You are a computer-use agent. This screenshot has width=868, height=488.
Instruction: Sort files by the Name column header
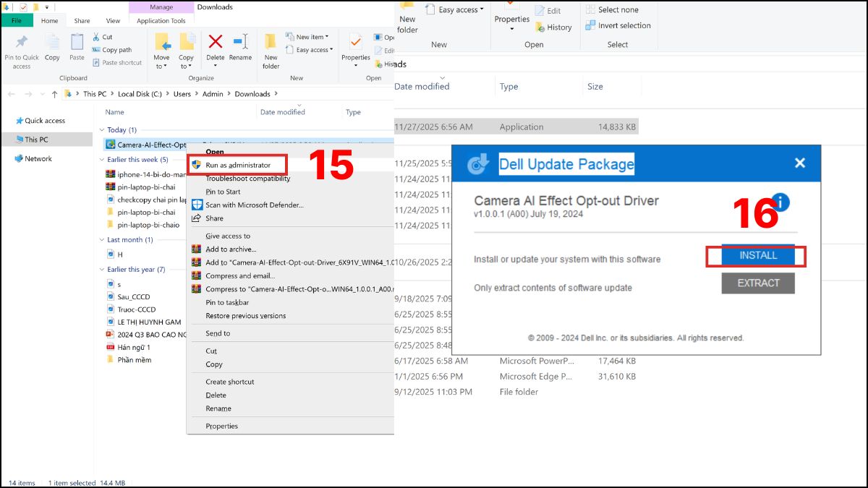tap(114, 112)
